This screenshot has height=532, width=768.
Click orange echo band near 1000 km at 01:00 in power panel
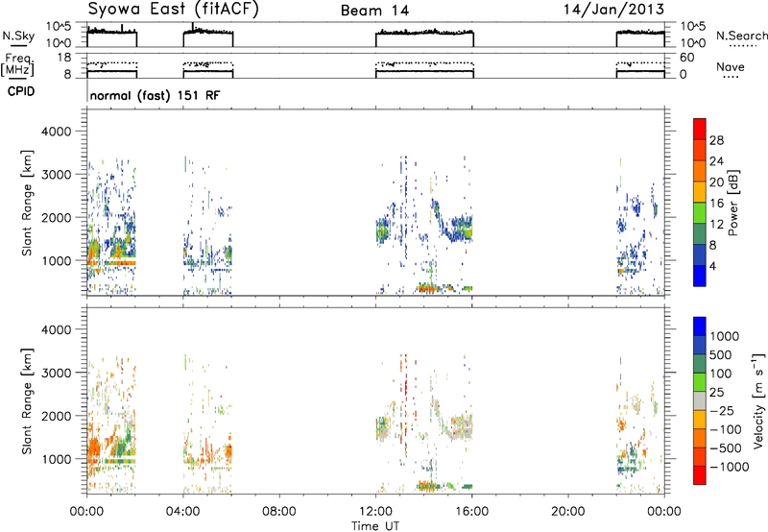tap(111, 263)
